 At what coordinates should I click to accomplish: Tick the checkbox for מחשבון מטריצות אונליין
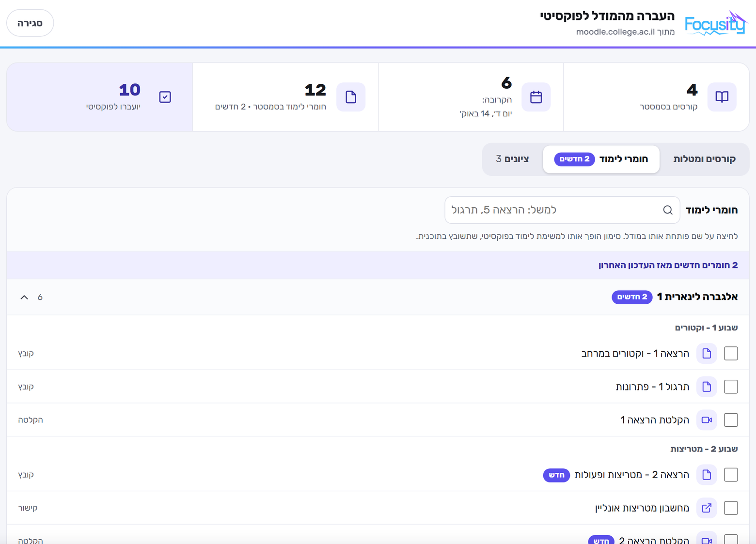coord(731,508)
